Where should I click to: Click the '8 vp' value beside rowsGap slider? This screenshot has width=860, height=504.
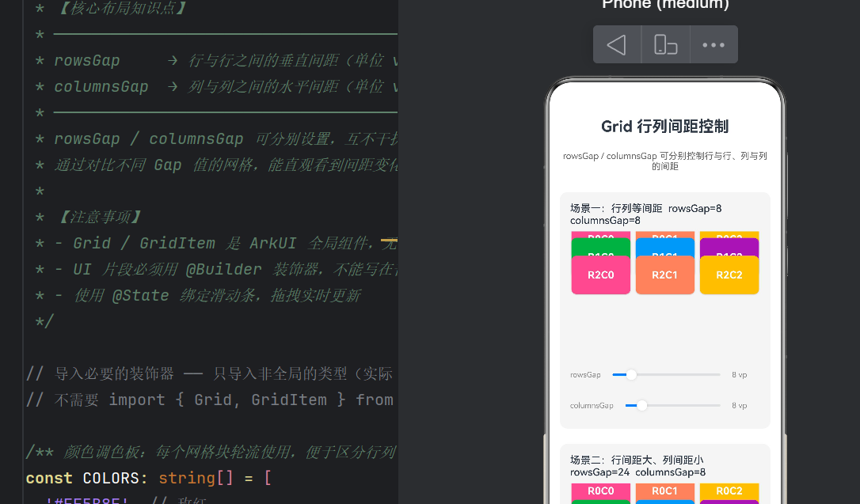coord(740,375)
